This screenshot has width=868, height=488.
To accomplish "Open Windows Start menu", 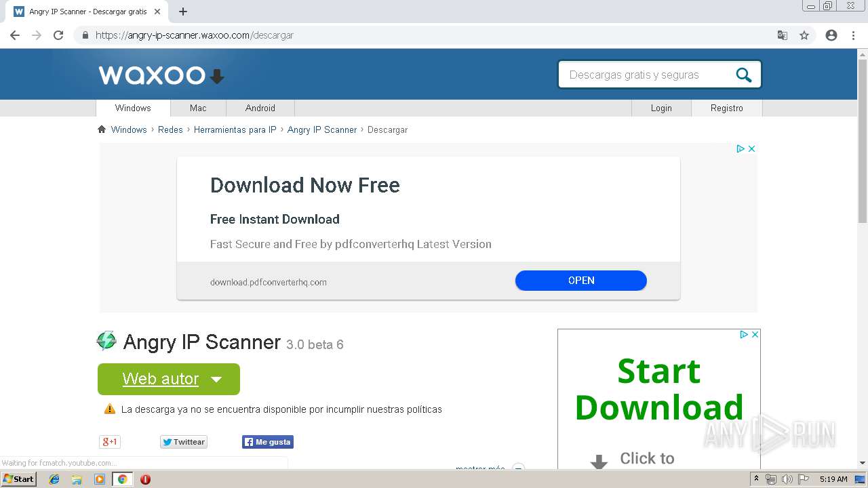I will (18, 479).
